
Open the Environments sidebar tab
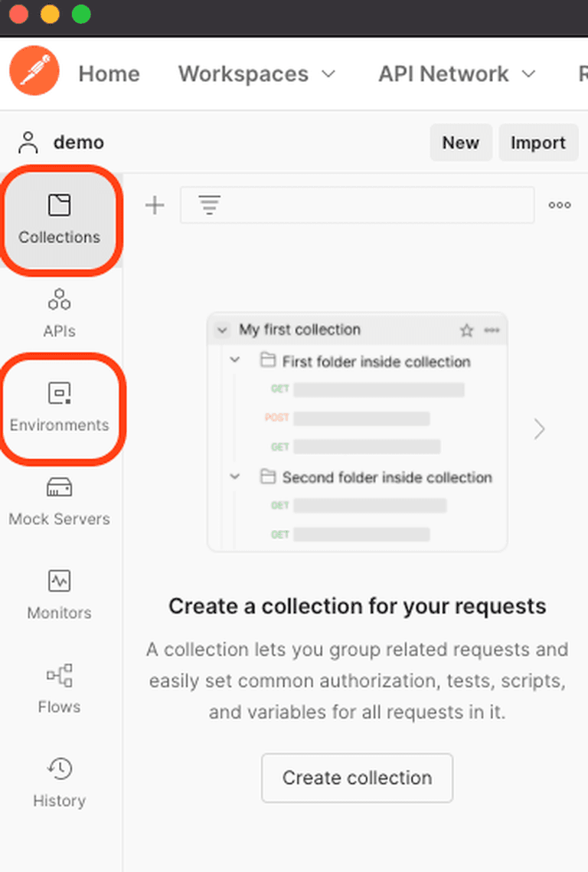point(60,408)
